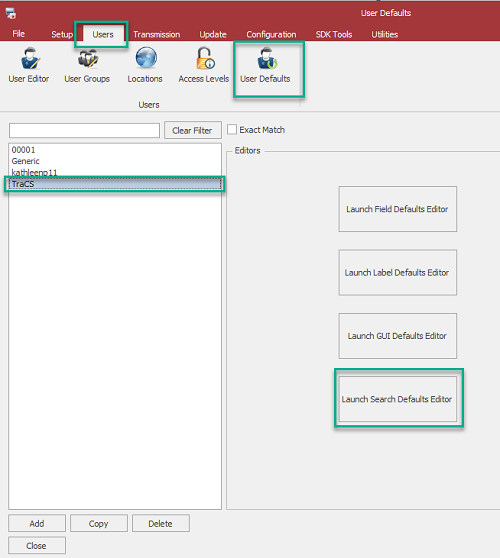Viewport: 500px width, 558px height.
Task: Select user 00001 in the list
Action: [x=115, y=150]
